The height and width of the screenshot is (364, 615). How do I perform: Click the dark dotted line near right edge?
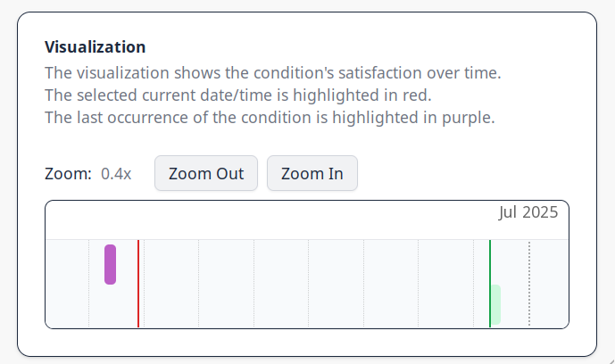529,283
